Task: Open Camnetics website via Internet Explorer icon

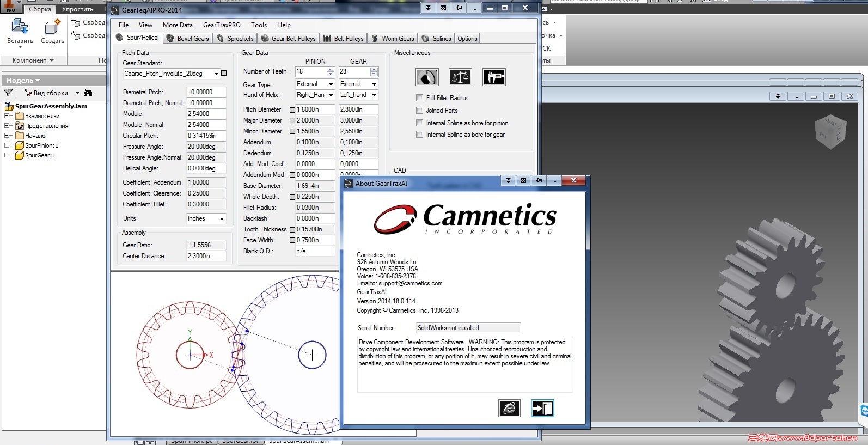Action: [509, 408]
